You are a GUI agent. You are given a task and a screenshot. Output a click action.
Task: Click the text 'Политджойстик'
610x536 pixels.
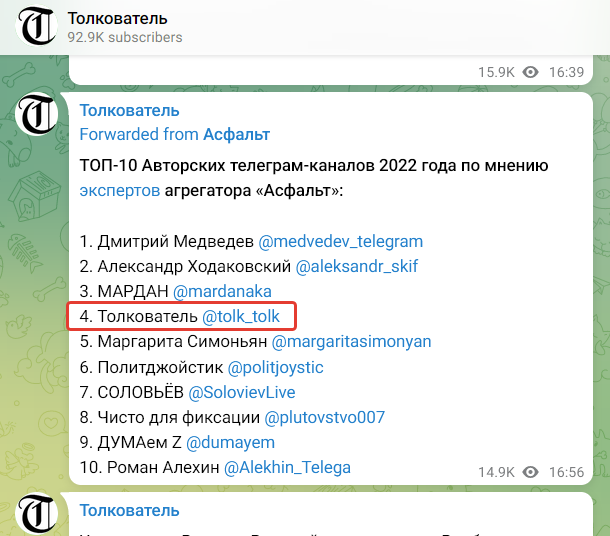(x=160, y=367)
